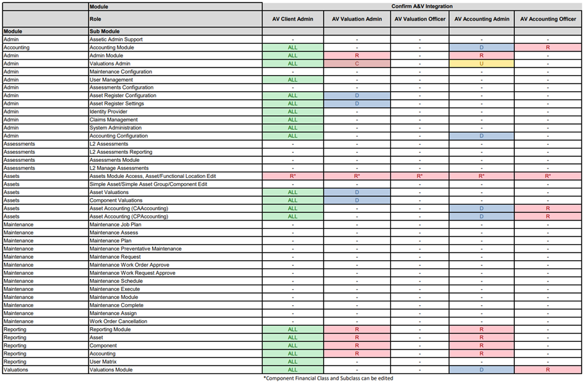Click the C cell in Valuations Admin row
588x383 pixels.
coord(357,64)
